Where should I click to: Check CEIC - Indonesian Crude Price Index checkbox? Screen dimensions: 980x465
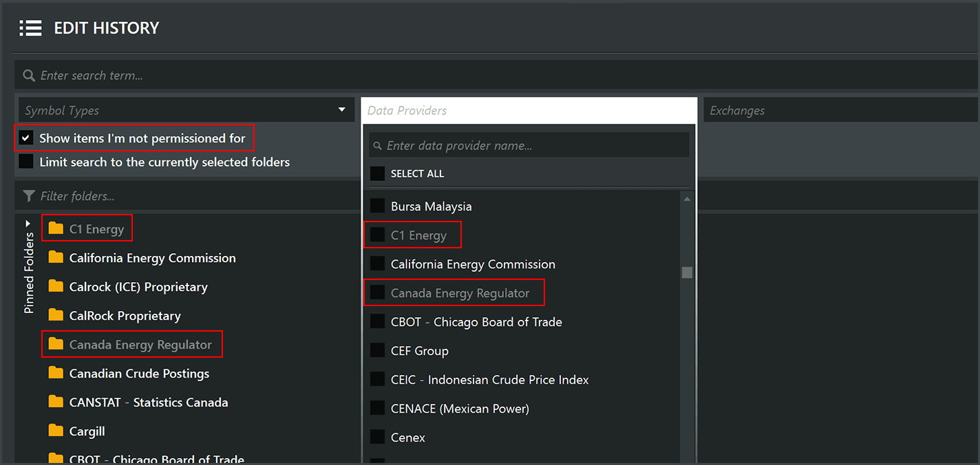pyautogui.click(x=377, y=379)
